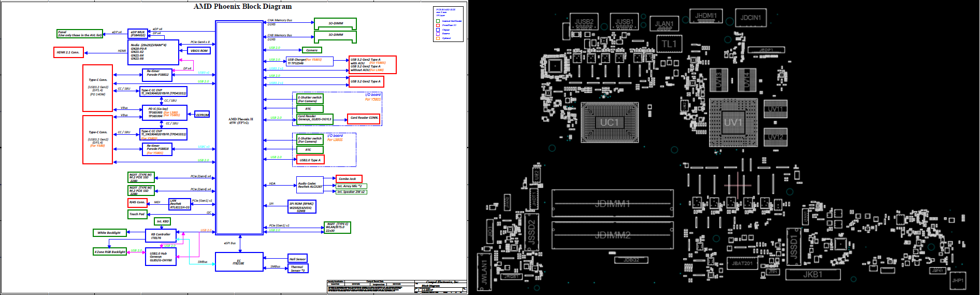Select the USB 3.2 Gen2 Type A with AOU block

pyautogui.click(x=372, y=65)
